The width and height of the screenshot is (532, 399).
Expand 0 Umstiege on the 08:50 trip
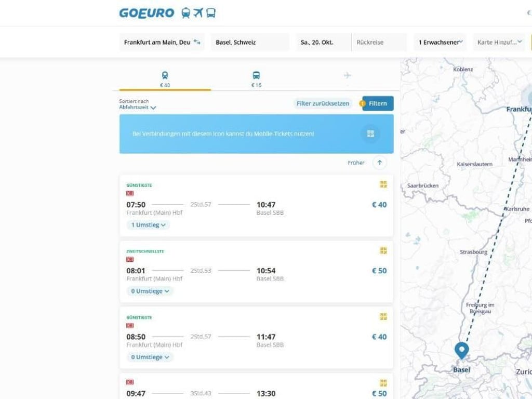(x=150, y=357)
